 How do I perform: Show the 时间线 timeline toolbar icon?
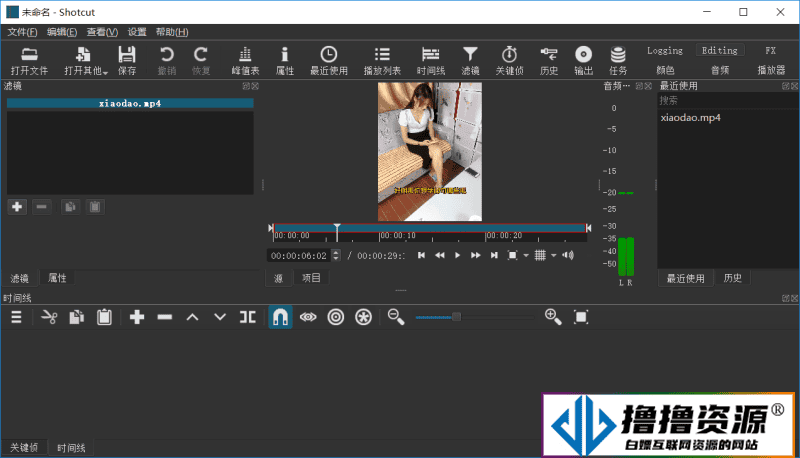click(431, 60)
